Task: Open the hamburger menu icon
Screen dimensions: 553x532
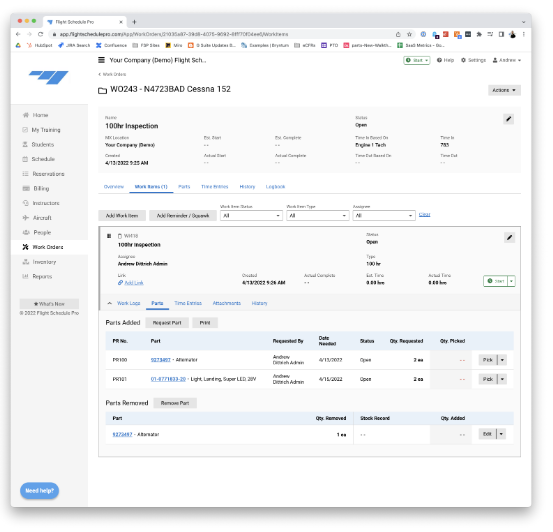Action: click(101, 60)
